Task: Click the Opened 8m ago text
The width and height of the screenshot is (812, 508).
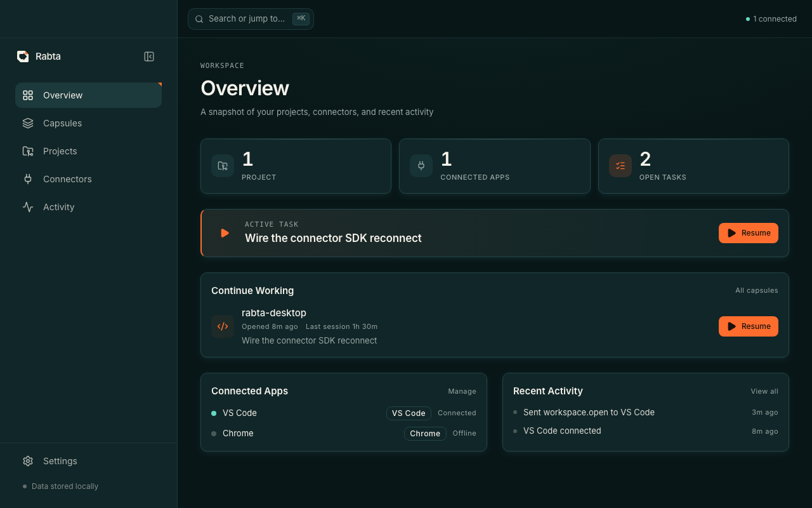Action: (x=270, y=326)
